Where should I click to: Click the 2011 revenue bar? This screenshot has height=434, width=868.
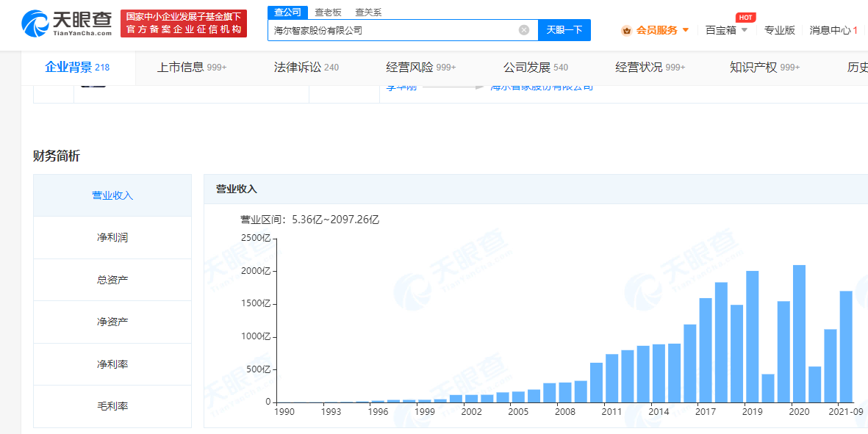(611, 378)
